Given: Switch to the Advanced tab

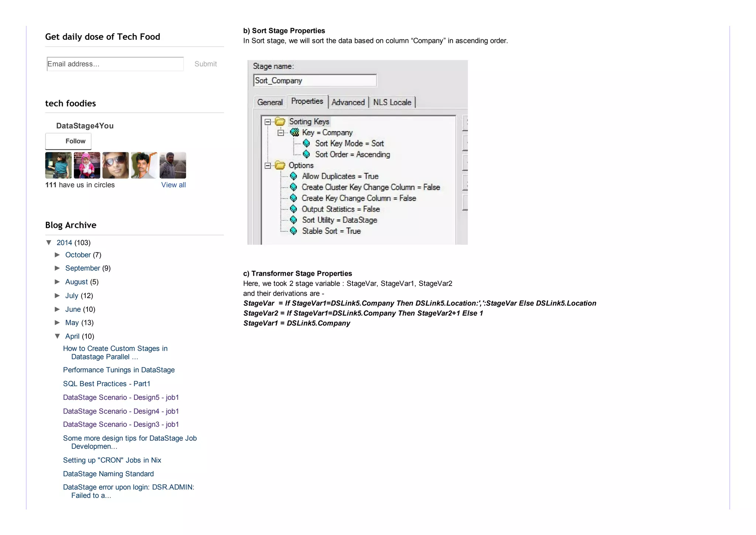Looking at the screenshot, I should click(x=348, y=102).
